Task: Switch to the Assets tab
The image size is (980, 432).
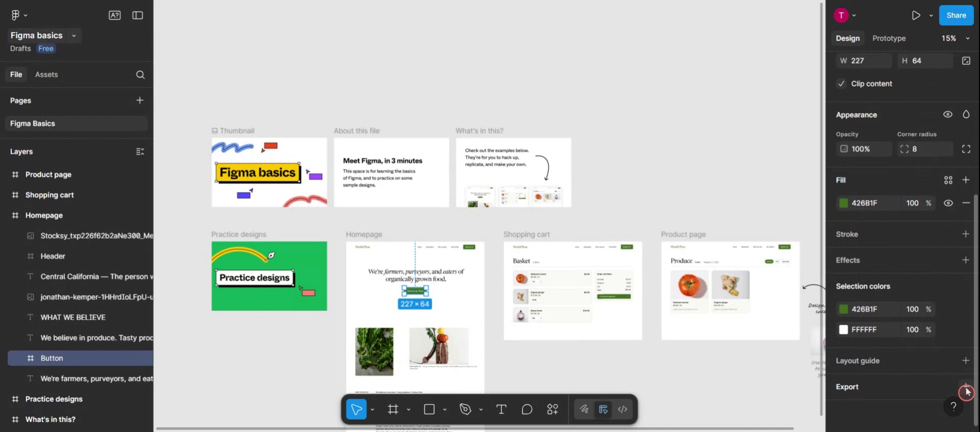Action: 46,74
